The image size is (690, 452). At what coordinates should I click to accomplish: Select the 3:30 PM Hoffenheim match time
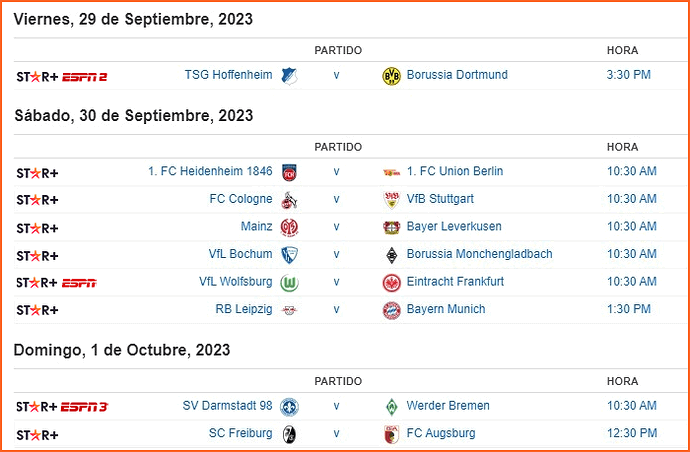click(629, 75)
